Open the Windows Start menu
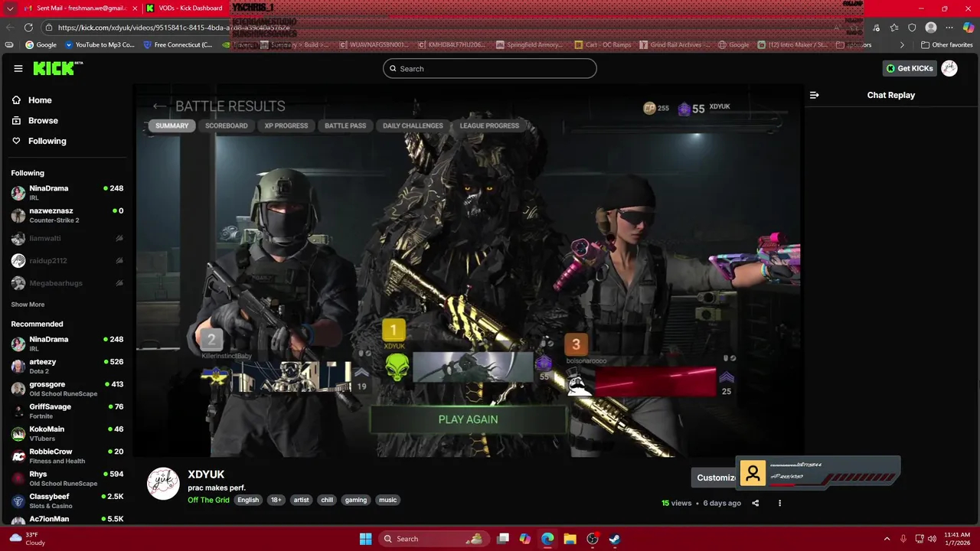The width and height of the screenshot is (980, 551). pos(366,539)
